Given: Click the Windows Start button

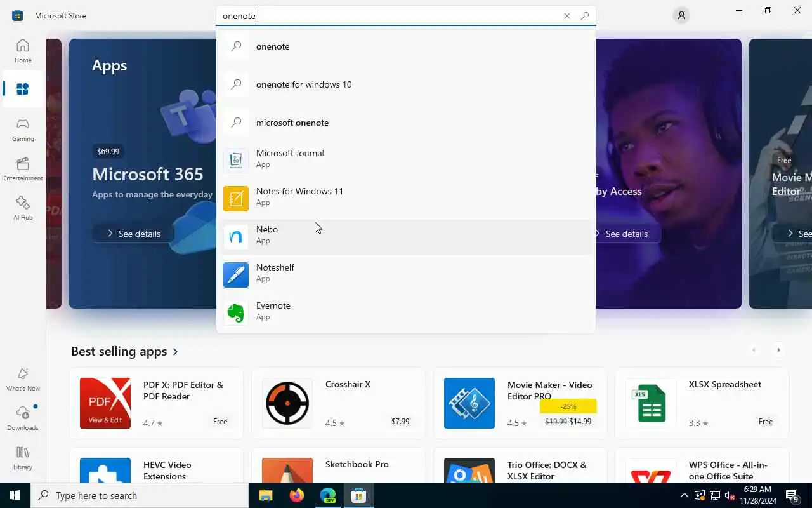Looking at the screenshot, I should [x=15, y=495].
